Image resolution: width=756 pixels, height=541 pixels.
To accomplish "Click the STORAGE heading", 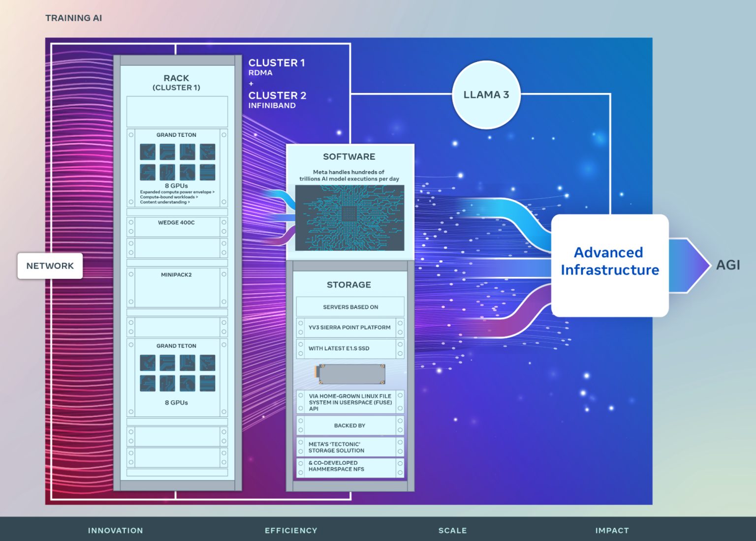I will click(349, 285).
